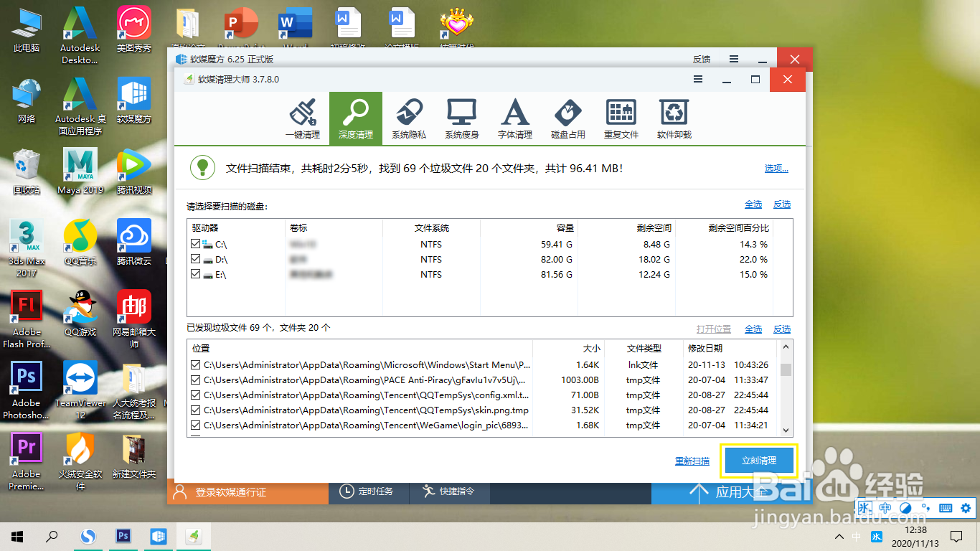
Task: Click 全选 above the junk file list
Action: [753, 329]
